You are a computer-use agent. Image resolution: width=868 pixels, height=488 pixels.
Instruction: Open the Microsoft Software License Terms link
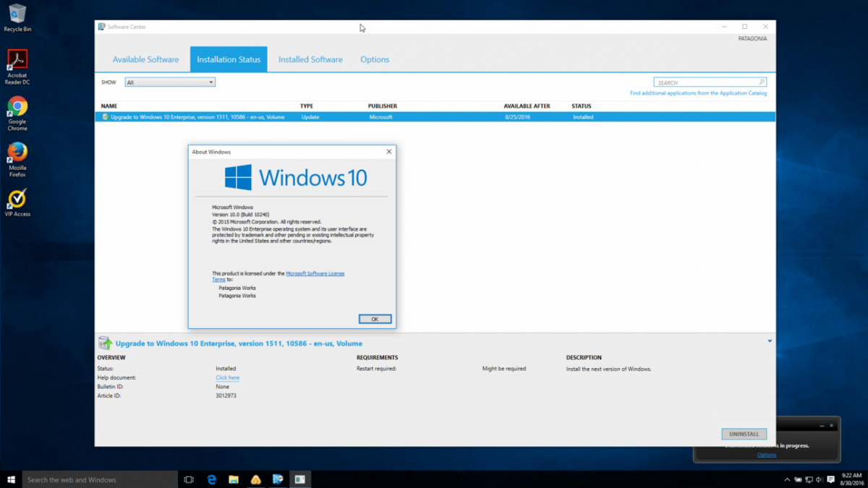click(315, 273)
